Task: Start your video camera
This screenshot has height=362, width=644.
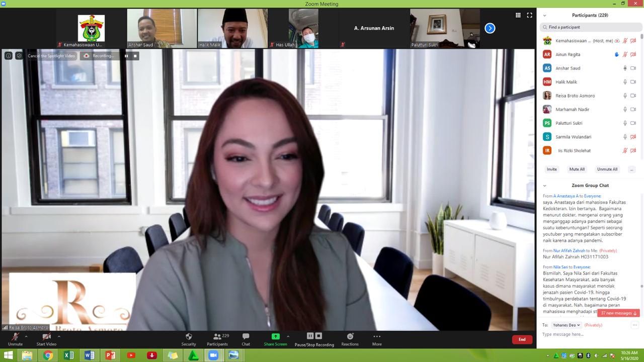Action: pos(46,337)
